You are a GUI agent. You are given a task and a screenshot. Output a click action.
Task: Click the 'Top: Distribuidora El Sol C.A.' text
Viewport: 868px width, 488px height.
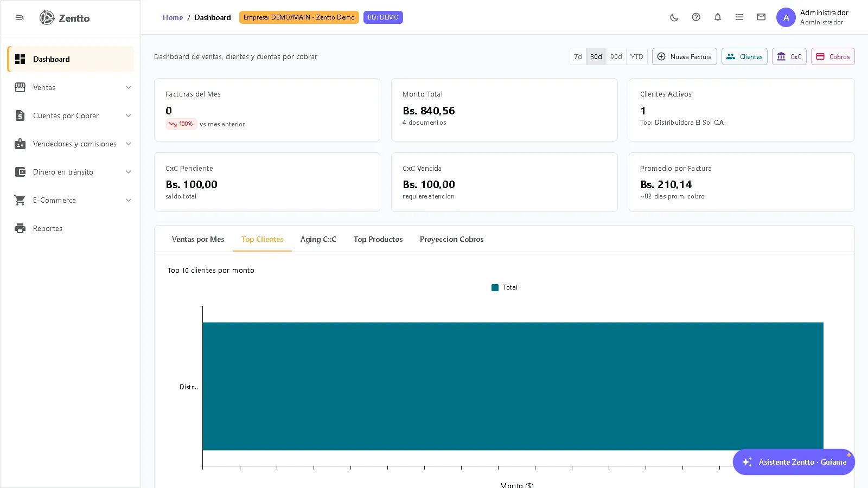coord(683,123)
